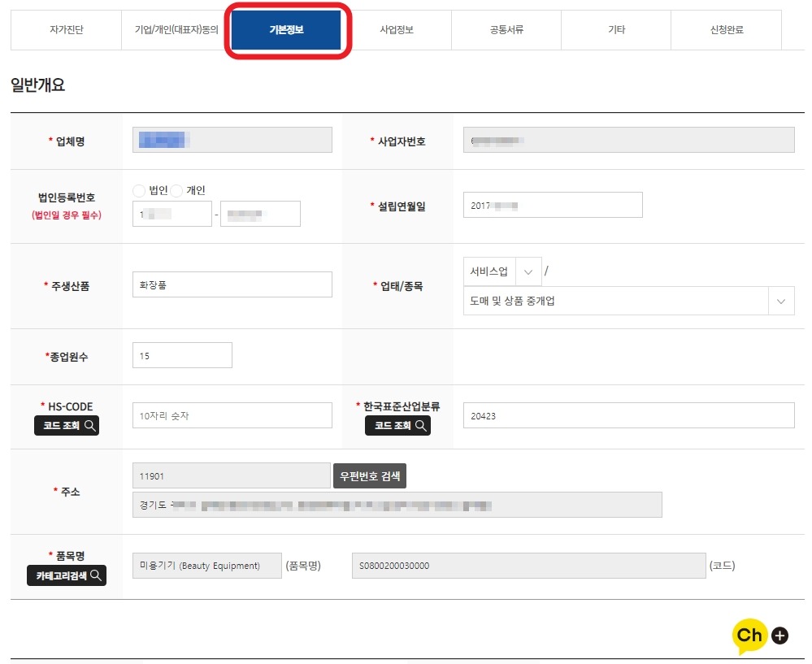Select the 법인 radio button
The height and width of the screenshot is (664, 812).
[139, 190]
